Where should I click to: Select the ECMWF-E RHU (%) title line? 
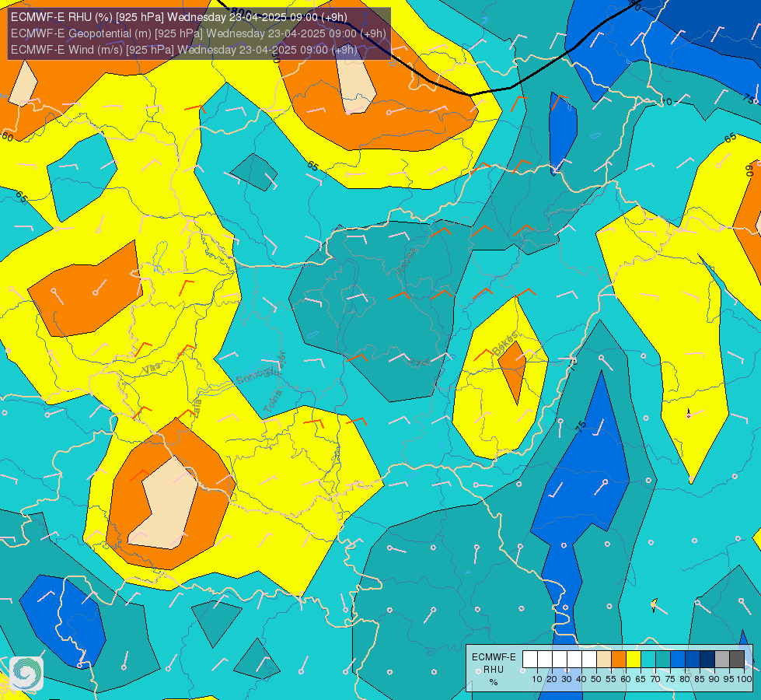pyautogui.click(x=179, y=17)
